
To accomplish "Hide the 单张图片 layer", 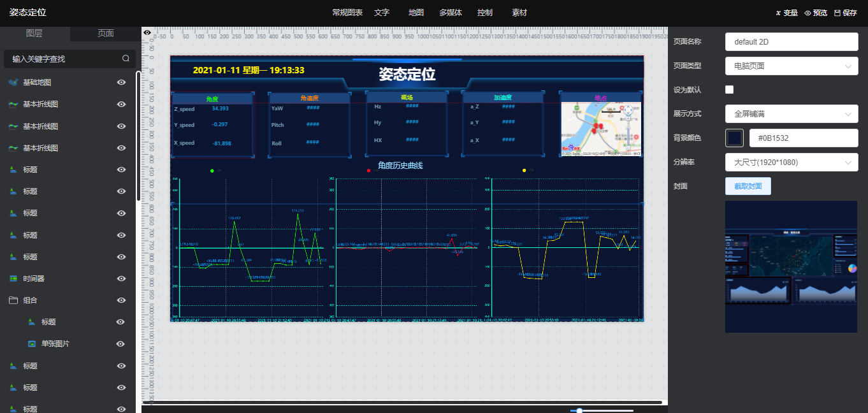I will pyautogui.click(x=121, y=344).
